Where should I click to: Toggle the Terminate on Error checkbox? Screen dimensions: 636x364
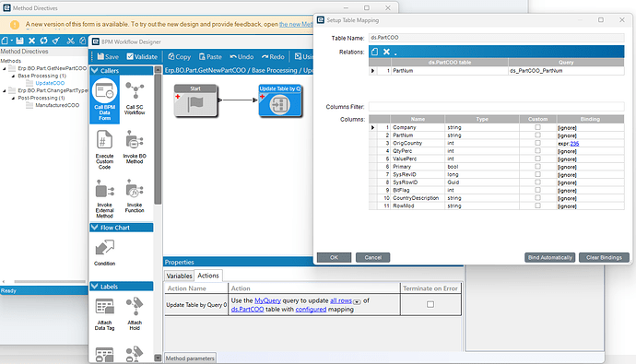click(x=430, y=304)
